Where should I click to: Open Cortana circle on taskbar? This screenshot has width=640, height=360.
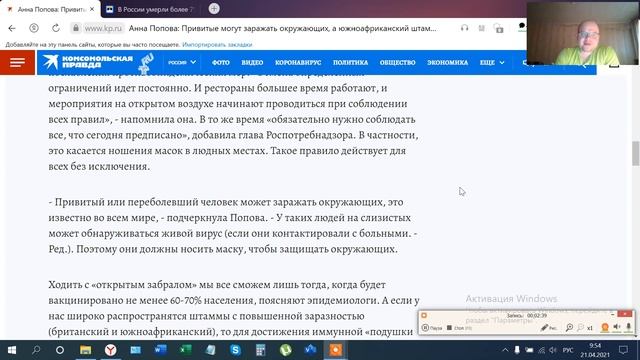(x=60, y=350)
